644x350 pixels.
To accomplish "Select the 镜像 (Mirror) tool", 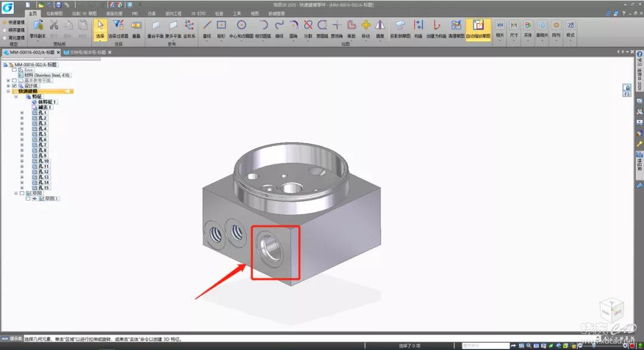I will coord(380,26).
